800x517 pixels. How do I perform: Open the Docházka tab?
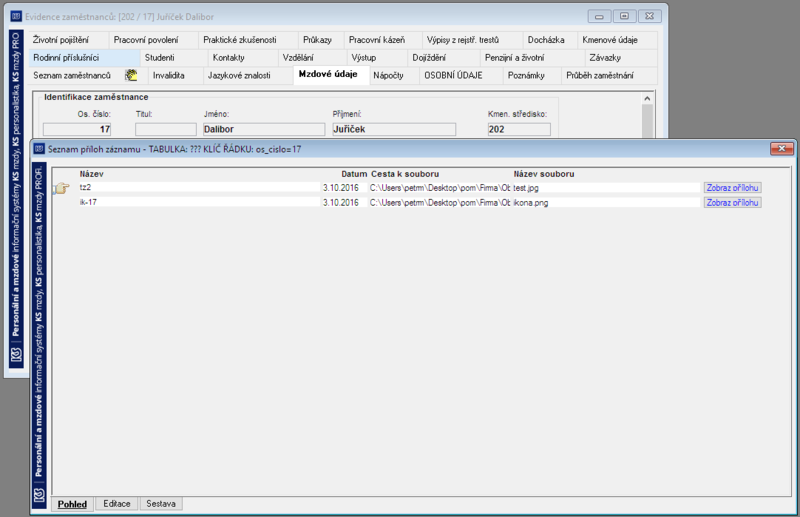click(x=545, y=40)
